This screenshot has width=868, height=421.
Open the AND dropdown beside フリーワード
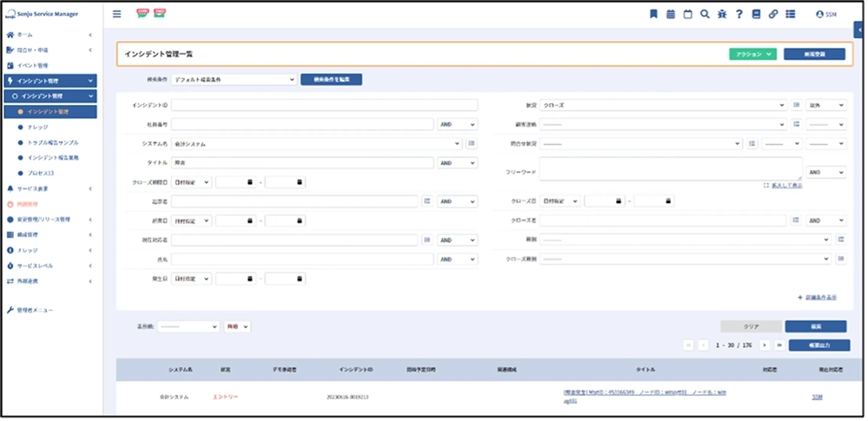click(x=826, y=172)
